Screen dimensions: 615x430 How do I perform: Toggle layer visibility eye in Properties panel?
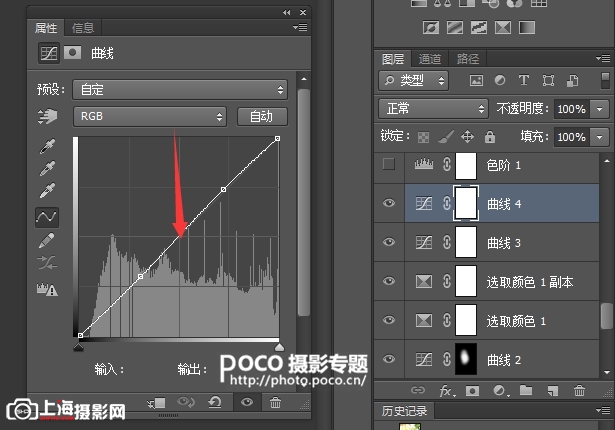[x=247, y=402]
